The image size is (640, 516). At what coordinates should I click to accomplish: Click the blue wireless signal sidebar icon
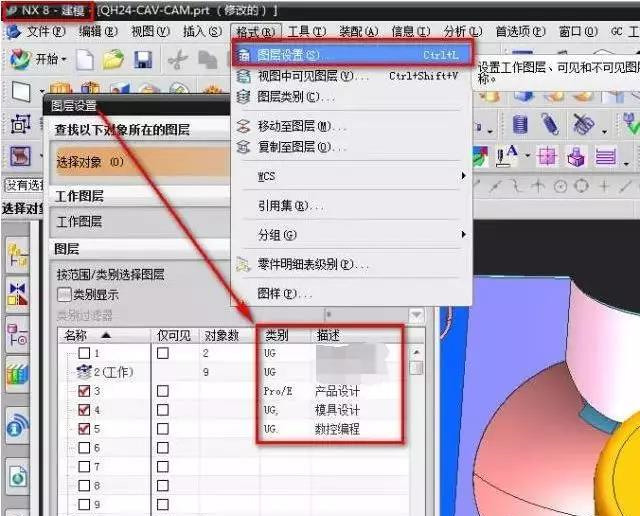coord(17,425)
